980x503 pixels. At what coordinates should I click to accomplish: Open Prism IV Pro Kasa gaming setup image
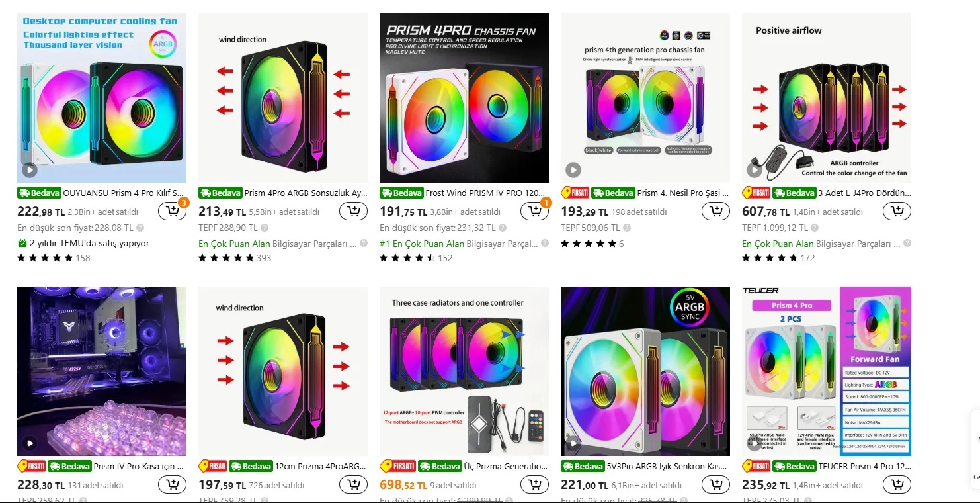click(102, 371)
